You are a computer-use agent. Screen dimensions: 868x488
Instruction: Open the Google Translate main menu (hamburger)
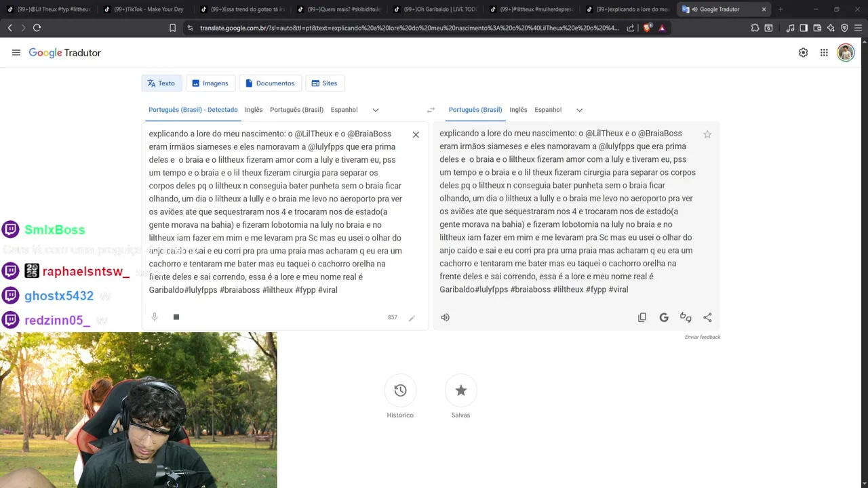tap(16, 53)
